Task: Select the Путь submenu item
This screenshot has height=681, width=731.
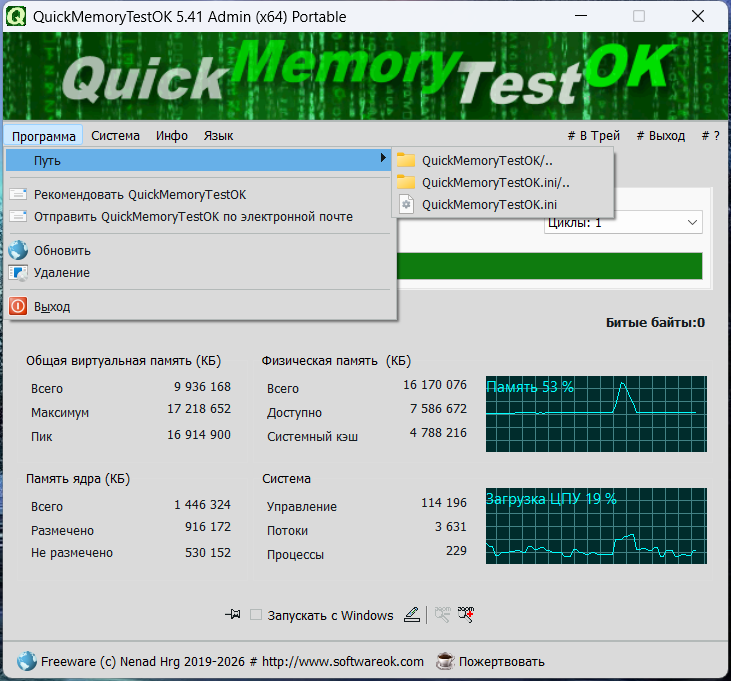Action: click(x=199, y=160)
